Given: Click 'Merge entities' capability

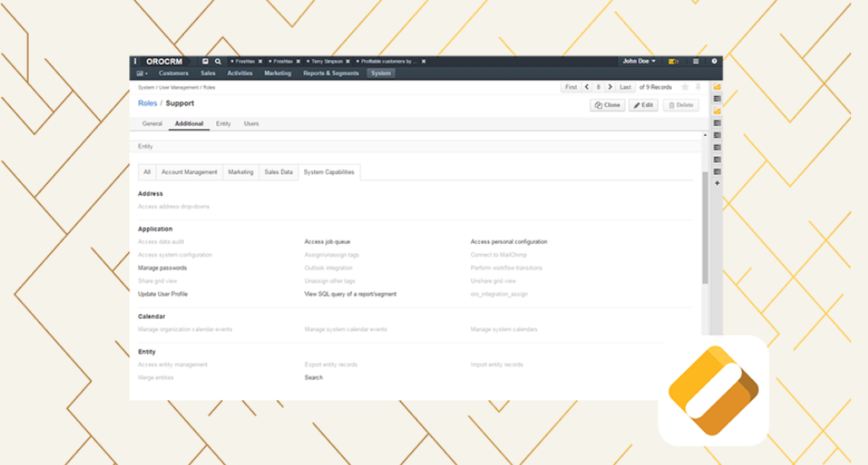Looking at the screenshot, I should 155,377.
